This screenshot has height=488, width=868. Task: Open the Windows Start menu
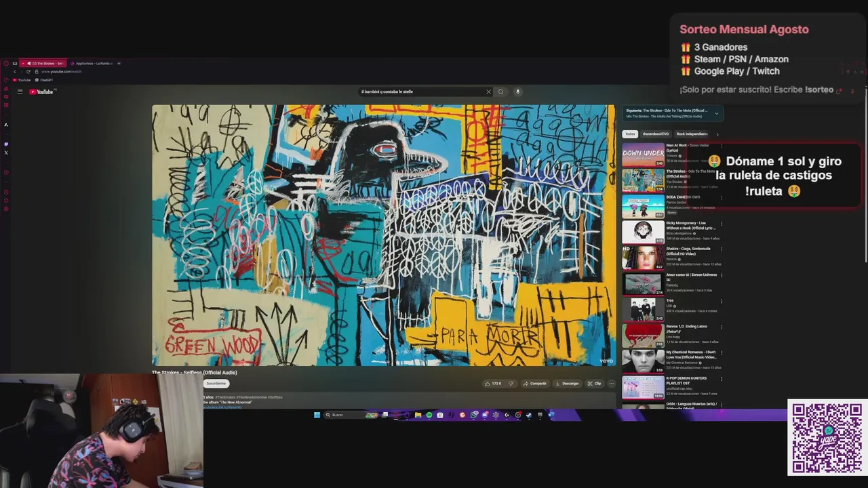317,415
